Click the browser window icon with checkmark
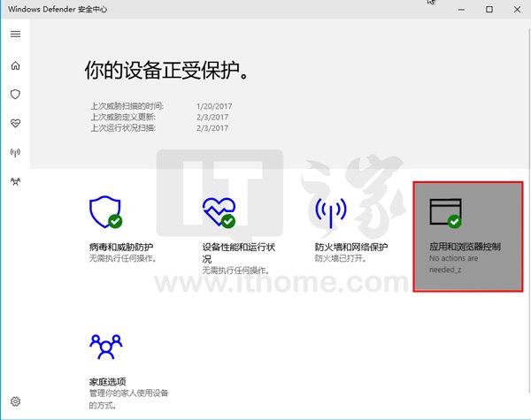Viewport: 531px width, 420px height. click(446, 213)
